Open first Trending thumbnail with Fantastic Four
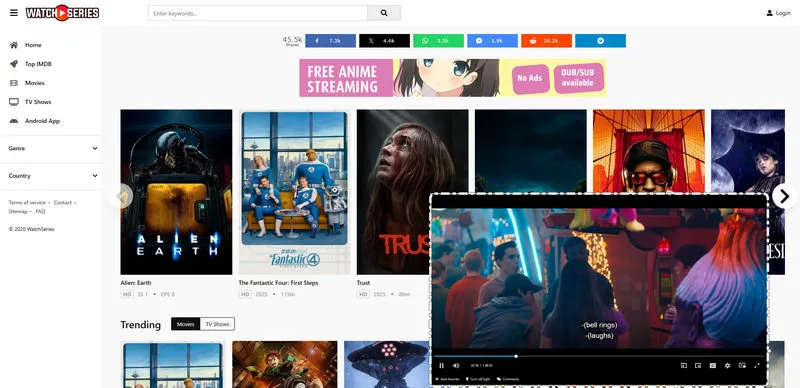Image resolution: width=800 pixels, height=388 pixels. (x=173, y=365)
